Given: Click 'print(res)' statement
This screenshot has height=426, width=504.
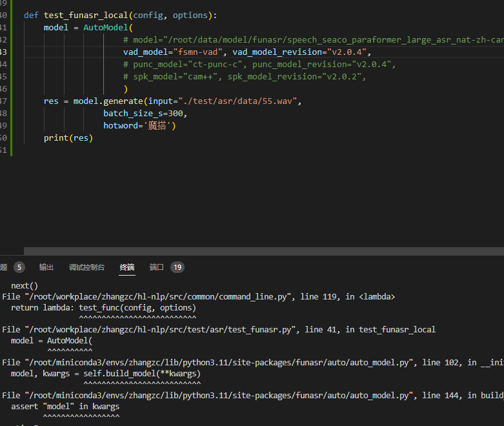Looking at the screenshot, I should tap(68, 138).
